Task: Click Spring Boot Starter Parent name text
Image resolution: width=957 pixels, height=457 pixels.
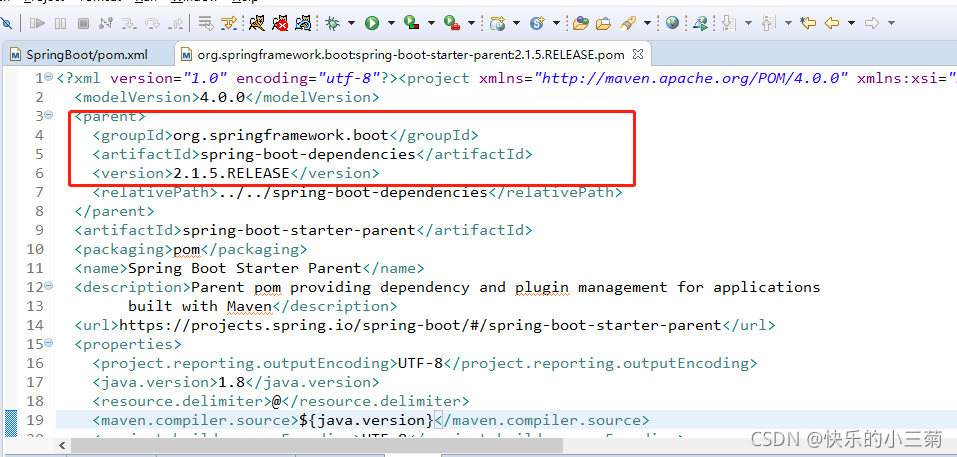Action: click(245, 268)
